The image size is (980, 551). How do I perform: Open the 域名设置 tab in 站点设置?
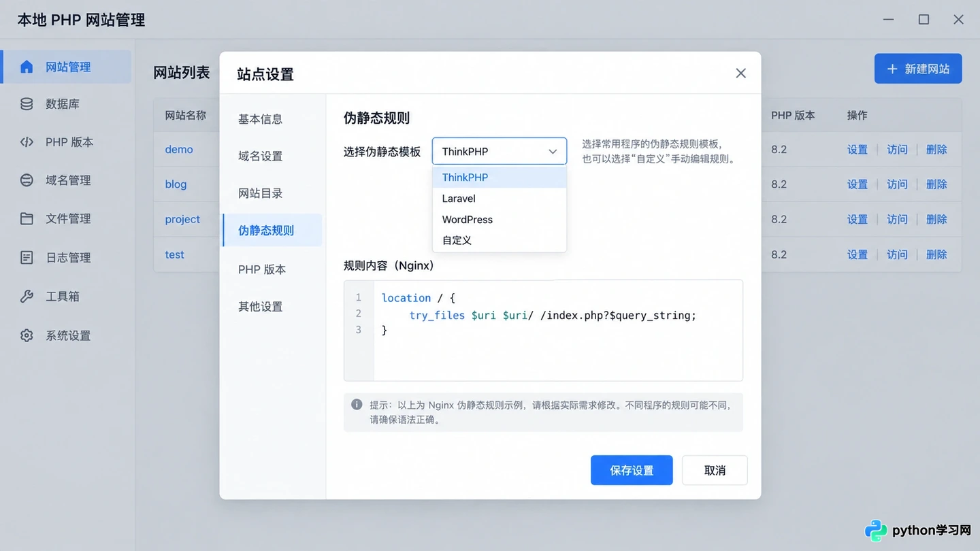[272, 156]
